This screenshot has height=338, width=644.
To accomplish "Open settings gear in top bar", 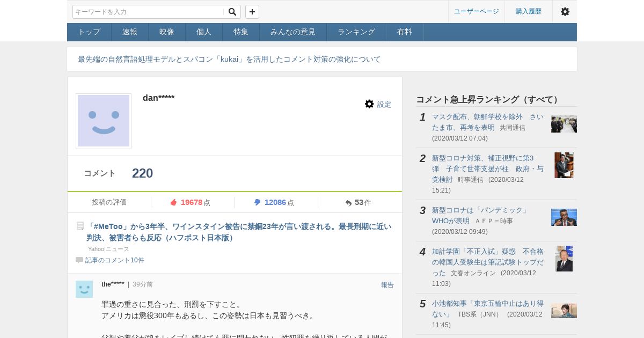I will pyautogui.click(x=565, y=11).
